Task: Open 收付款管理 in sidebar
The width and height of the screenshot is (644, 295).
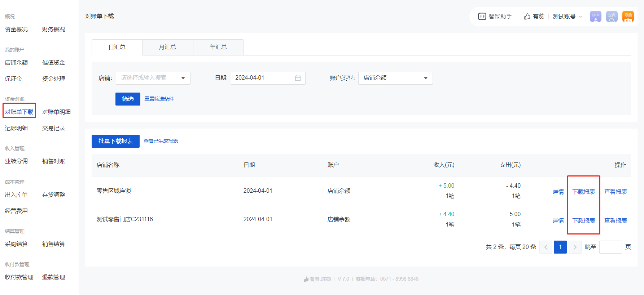Action: [x=19, y=277]
